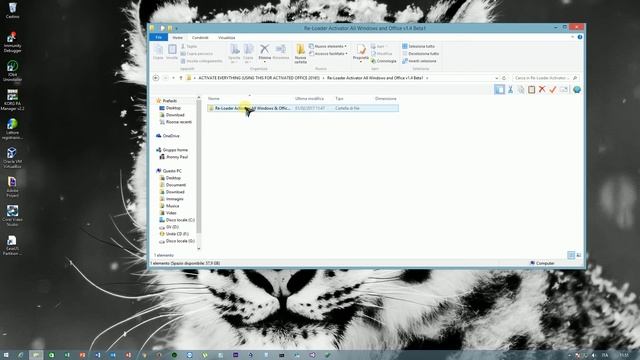Image resolution: width=640 pixels, height=360 pixels.
Task: Click the Copia icon at ribbon left
Action: tap(158, 52)
